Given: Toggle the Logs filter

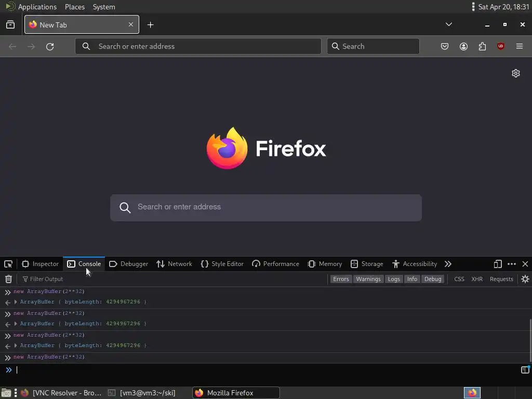Looking at the screenshot, I should click(x=394, y=279).
